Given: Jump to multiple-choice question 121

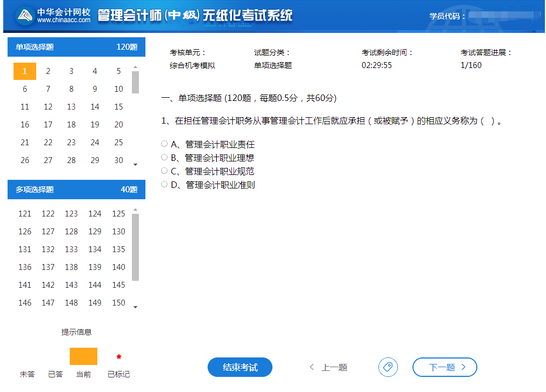Looking at the screenshot, I should (x=24, y=213).
